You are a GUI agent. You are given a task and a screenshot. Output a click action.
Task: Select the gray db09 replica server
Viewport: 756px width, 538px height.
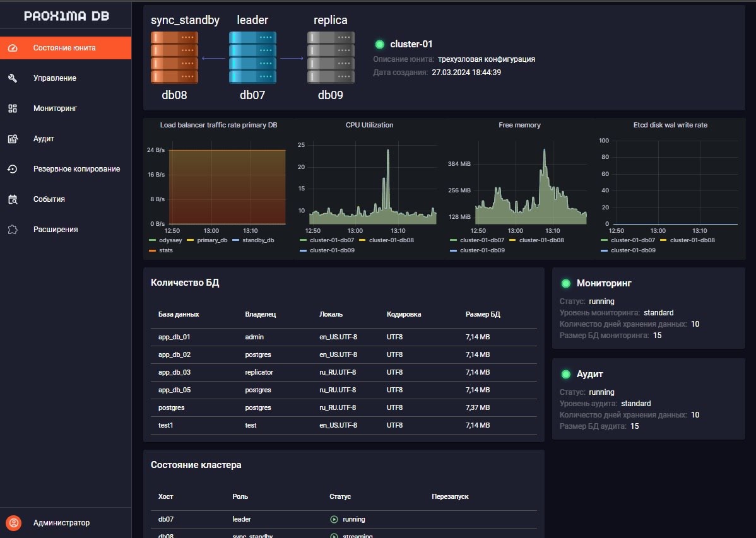pyautogui.click(x=331, y=57)
